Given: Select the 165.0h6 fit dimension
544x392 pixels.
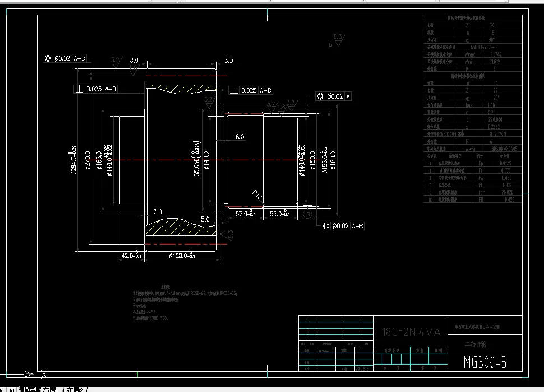Looking at the screenshot, I should click(x=196, y=160).
